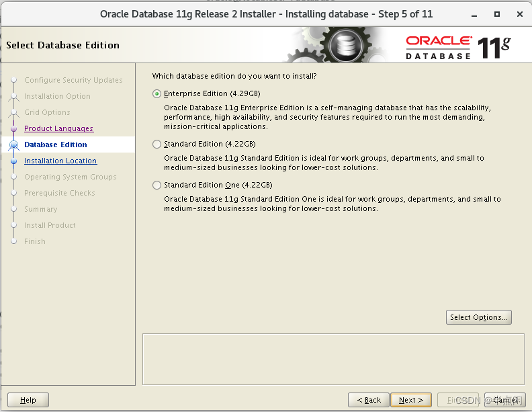Minimize the installer window
This screenshot has height=412, width=532.
(x=474, y=14)
